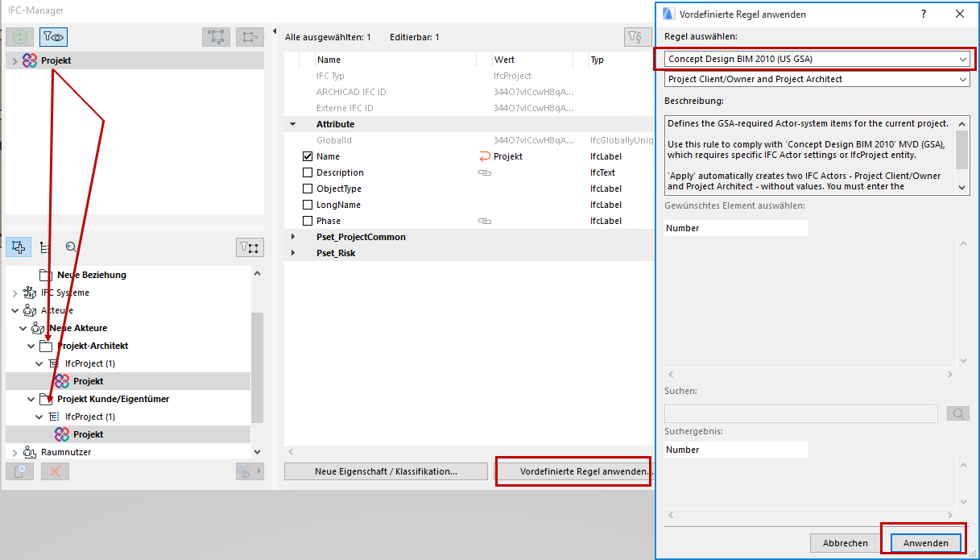Click the Suchen search input field
Viewport: 980px width, 560px height.
point(801,413)
